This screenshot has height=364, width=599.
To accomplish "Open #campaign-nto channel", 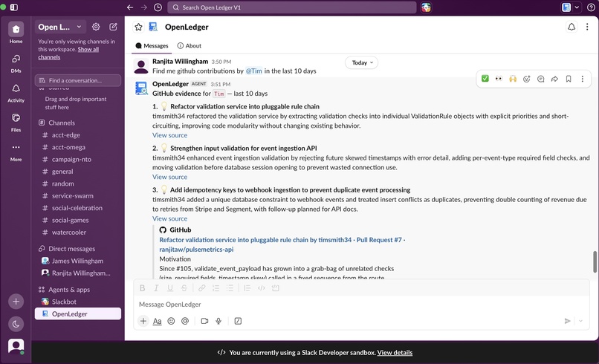I will pos(78,159).
